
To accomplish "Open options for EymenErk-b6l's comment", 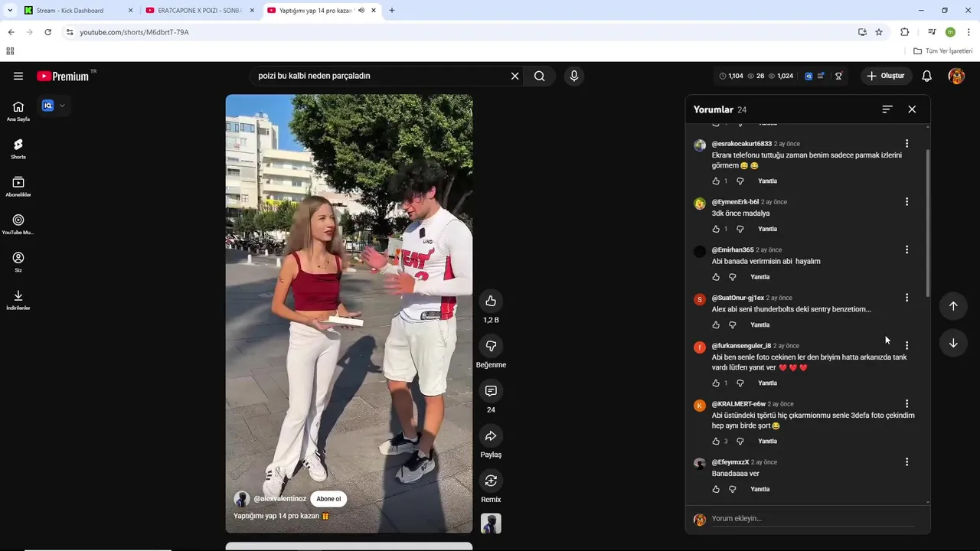I will tap(906, 202).
